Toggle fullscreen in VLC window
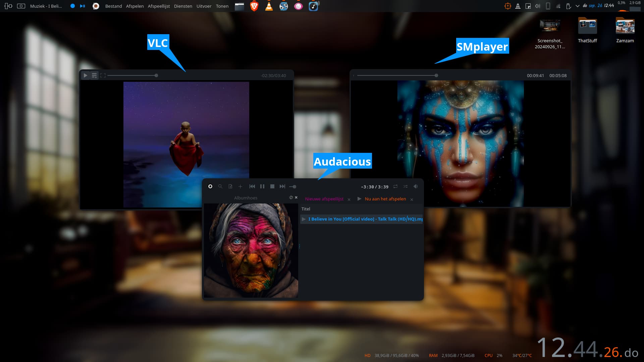 pos(103,75)
